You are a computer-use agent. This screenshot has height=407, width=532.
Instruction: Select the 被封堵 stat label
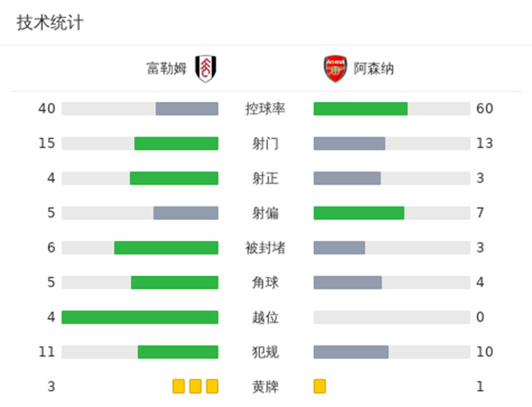(x=265, y=247)
